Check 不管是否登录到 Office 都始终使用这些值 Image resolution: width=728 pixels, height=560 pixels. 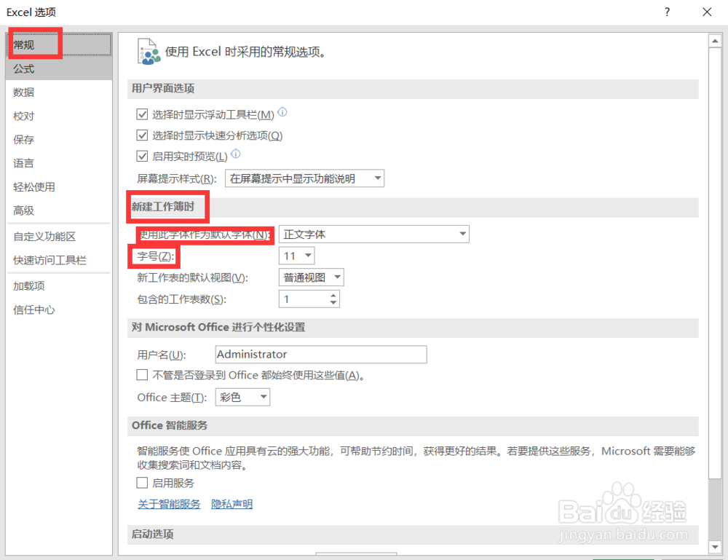[x=142, y=375]
